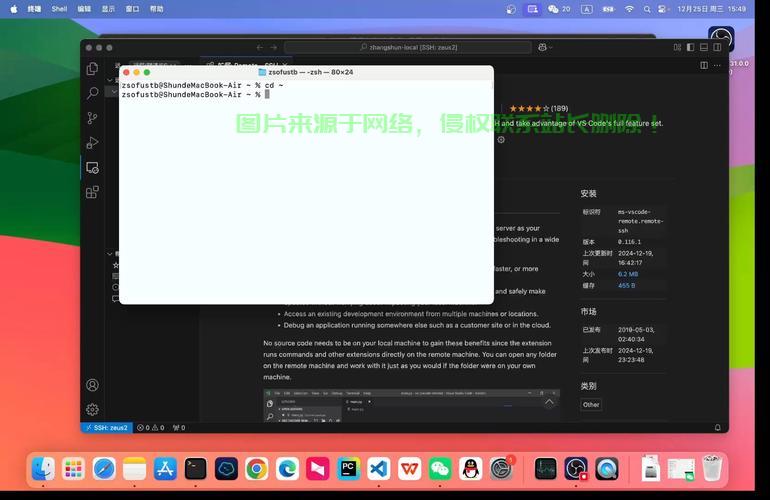Open Extensions view in VS Code
The width and height of the screenshot is (770, 500).
[92, 192]
